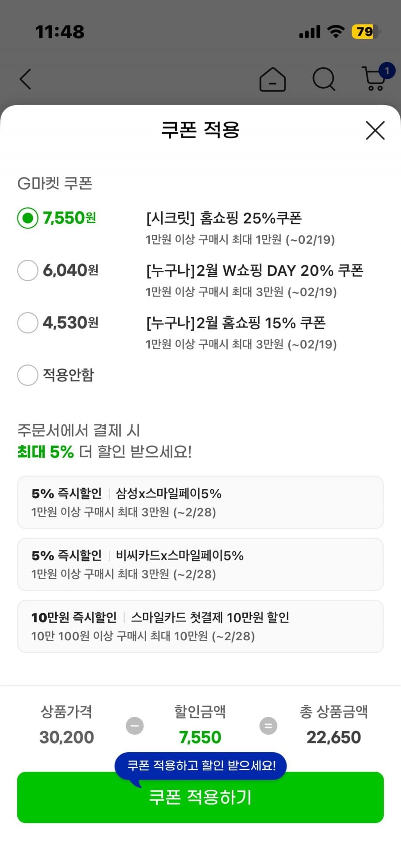Open the shopping cart icon
This screenshot has height=868, width=401.
[x=375, y=79]
